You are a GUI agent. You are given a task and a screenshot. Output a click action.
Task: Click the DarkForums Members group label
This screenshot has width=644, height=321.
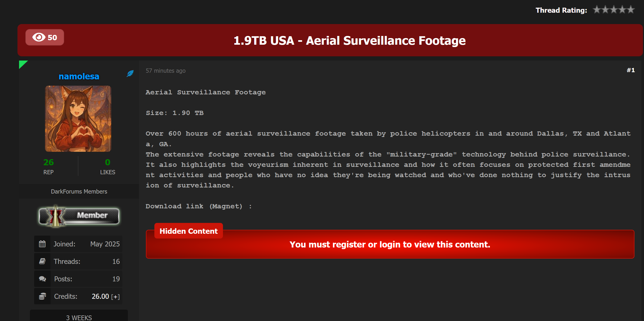point(79,191)
